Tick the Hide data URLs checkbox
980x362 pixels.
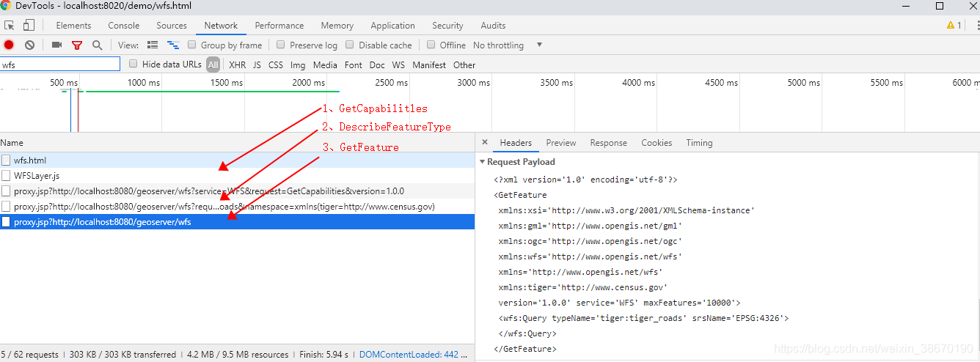(134, 64)
